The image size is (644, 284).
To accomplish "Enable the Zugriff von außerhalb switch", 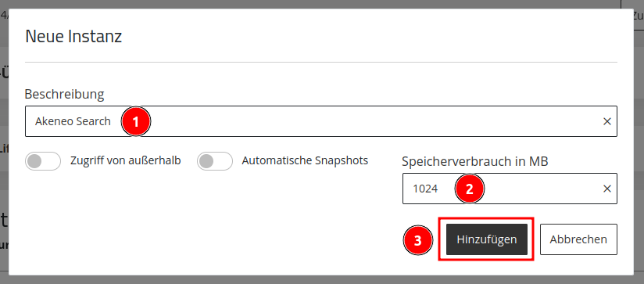I will (x=43, y=161).
